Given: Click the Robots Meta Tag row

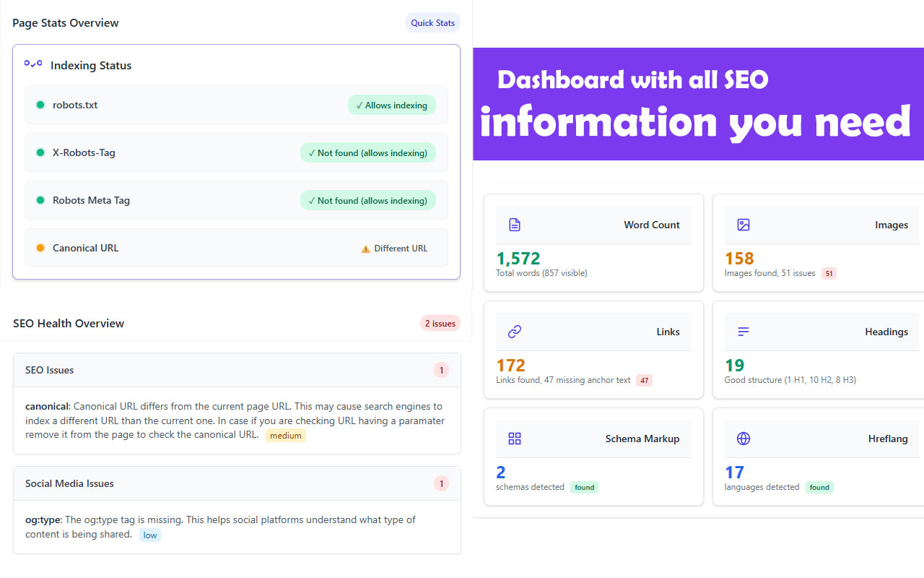Looking at the screenshot, I should tap(236, 200).
